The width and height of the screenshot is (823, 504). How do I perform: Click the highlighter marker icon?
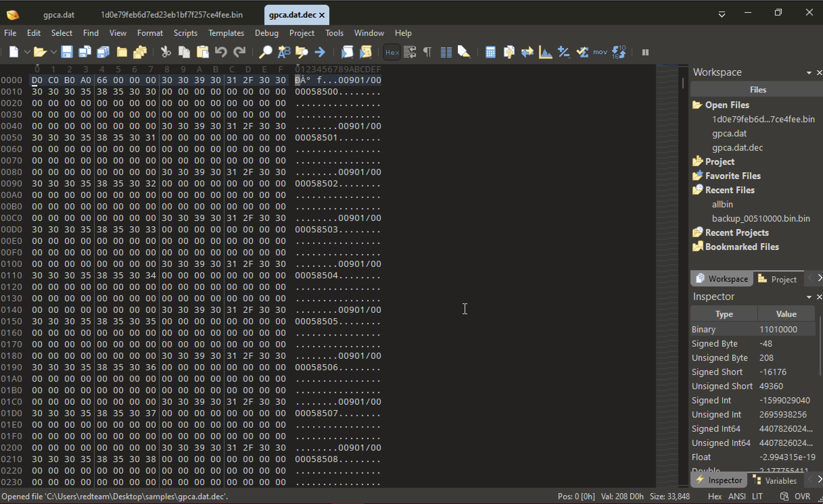coord(464,52)
